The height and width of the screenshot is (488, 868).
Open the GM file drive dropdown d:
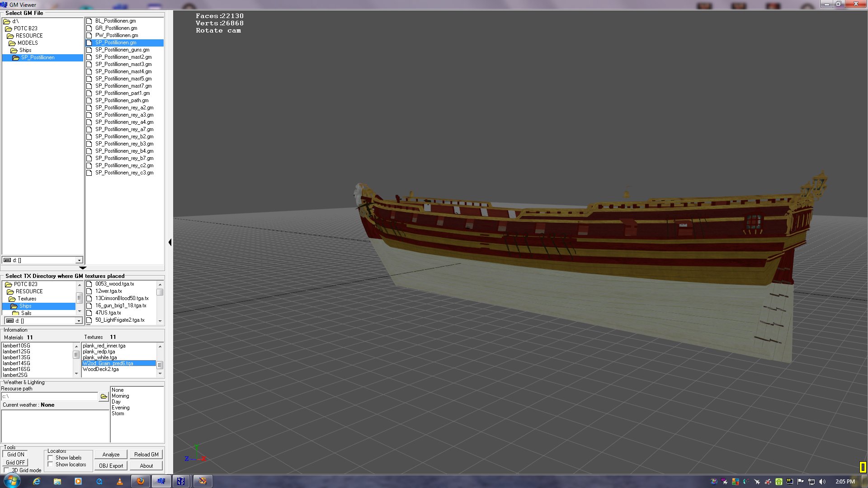(79, 260)
